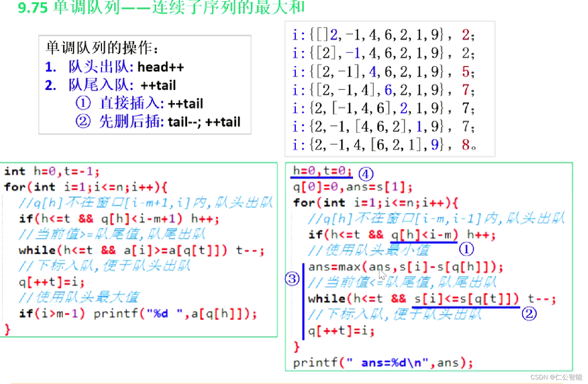The width and height of the screenshot is (588, 384).
Task: Click the line 'q[0]=0,ans=s[1];'
Action: tap(353, 187)
